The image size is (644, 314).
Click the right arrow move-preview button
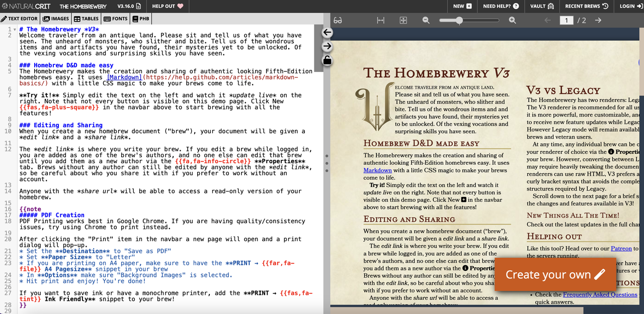point(327,46)
